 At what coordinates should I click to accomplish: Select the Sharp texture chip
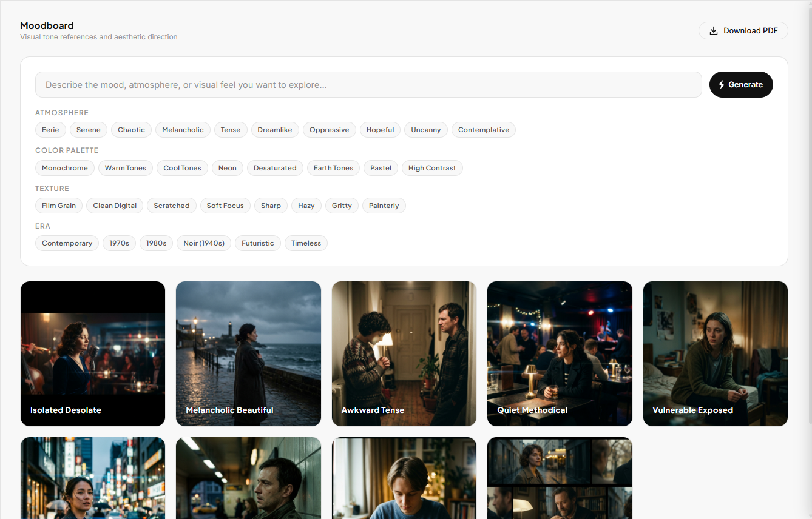coord(271,206)
